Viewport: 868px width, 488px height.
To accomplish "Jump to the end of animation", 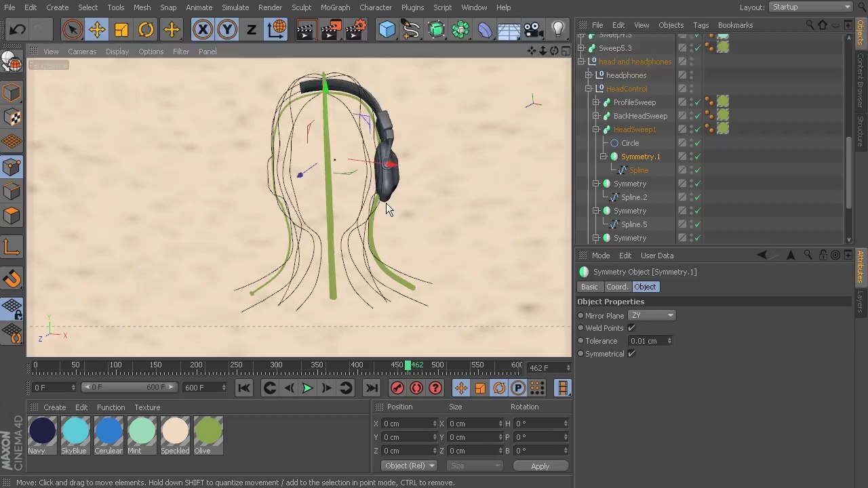I will tap(372, 388).
